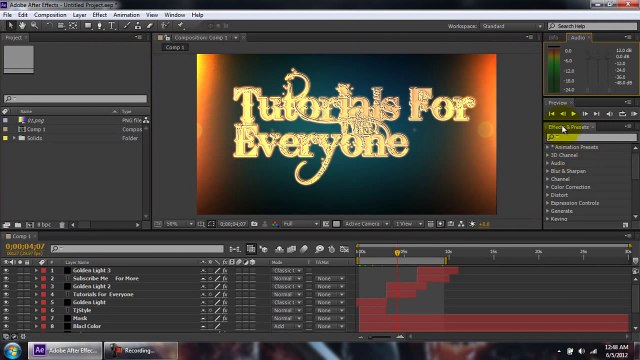Play the composition in Preview panel
Image resolution: width=640 pixels, height=360 pixels.
tap(574, 114)
